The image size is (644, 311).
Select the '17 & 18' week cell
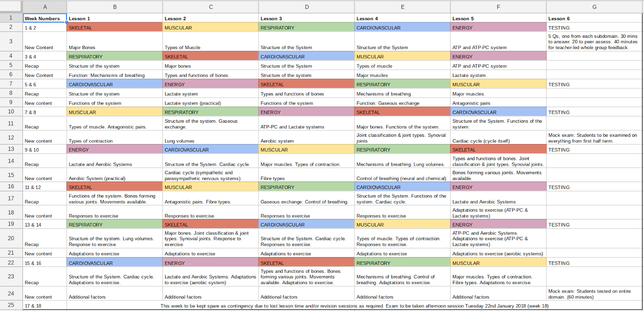(x=45, y=305)
